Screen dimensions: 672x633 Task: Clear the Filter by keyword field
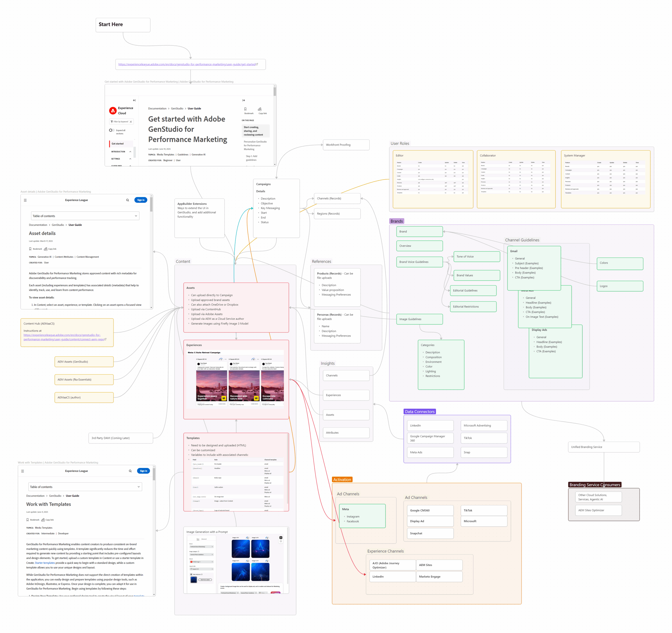[131, 122]
